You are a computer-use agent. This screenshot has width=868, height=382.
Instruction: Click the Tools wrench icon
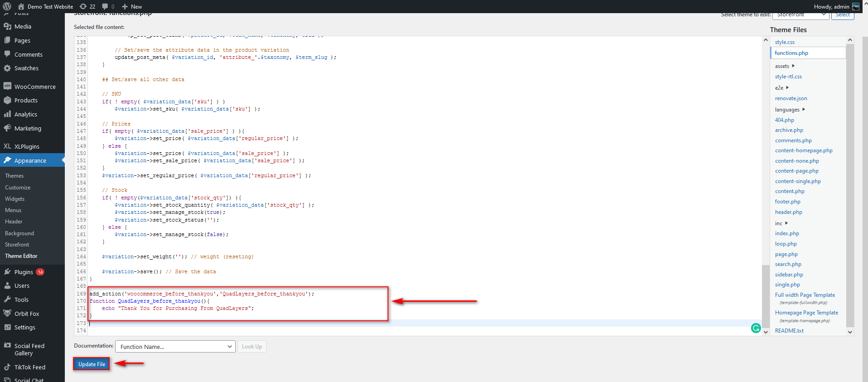click(x=7, y=299)
